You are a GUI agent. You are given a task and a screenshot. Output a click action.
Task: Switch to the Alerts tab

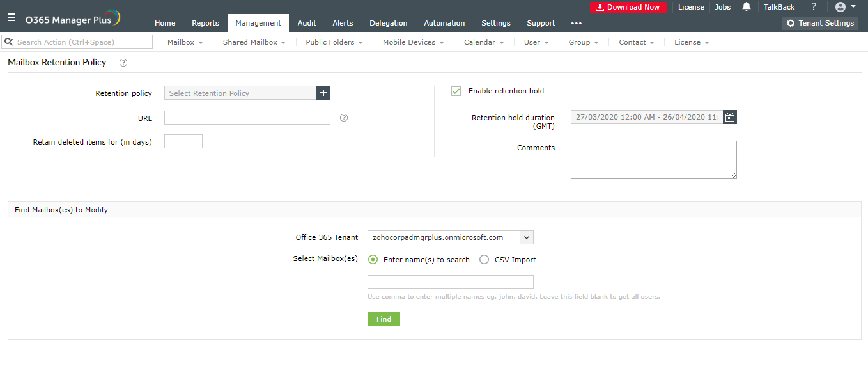tap(343, 23)
